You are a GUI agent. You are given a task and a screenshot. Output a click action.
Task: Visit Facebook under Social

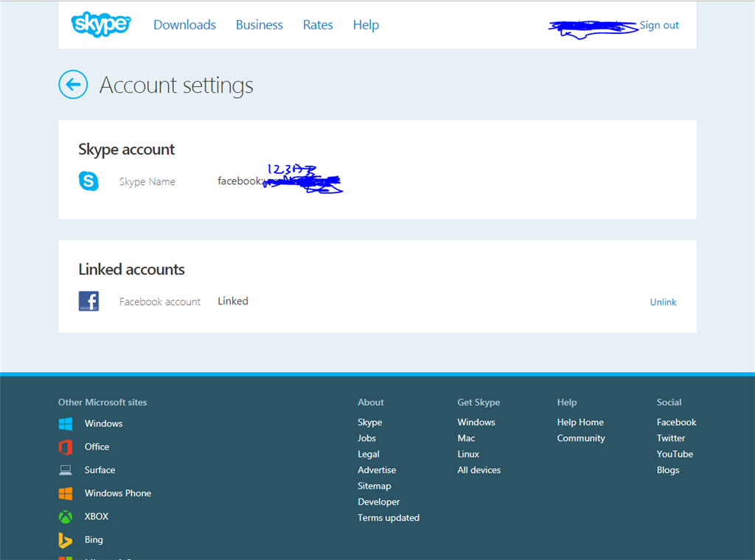coord(676,422)
